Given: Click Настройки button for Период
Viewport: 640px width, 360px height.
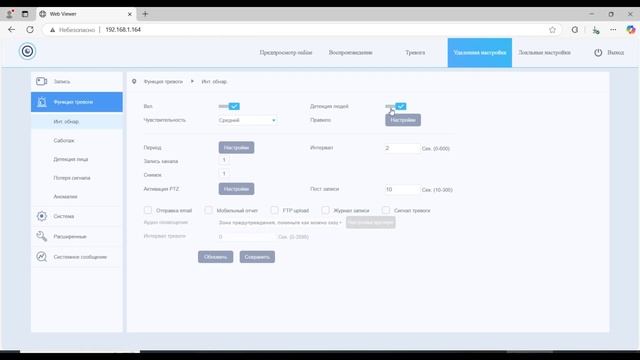Looking at the screenshot, I should [x=236, y=147].
